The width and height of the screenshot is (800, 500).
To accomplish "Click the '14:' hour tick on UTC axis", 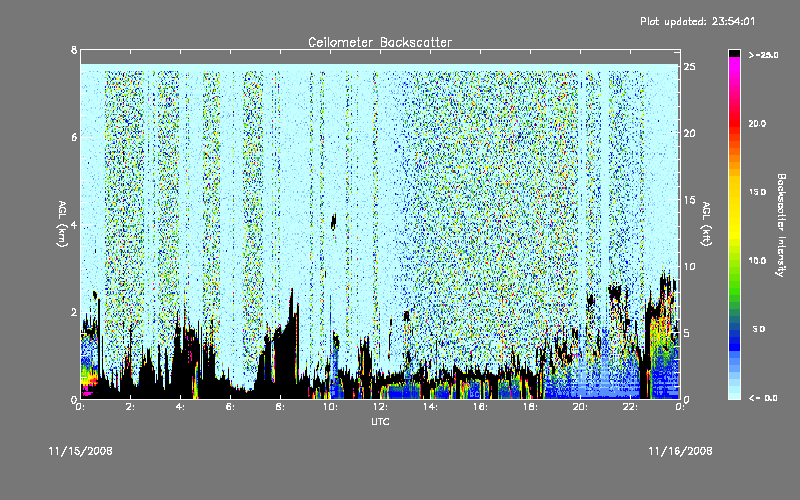I will click(430, 407).
